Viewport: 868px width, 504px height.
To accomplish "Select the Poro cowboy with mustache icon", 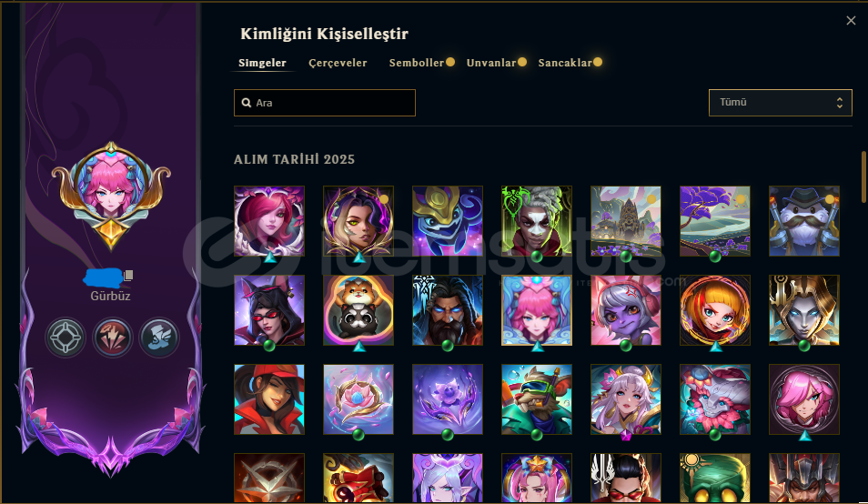I will pyautogui.click(x=803, y=221).
